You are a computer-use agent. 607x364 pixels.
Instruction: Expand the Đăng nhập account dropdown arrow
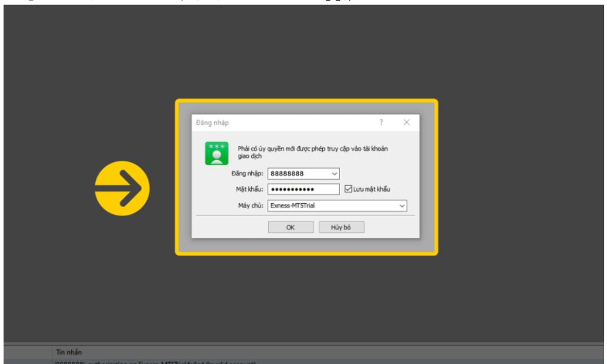(334, 174)
